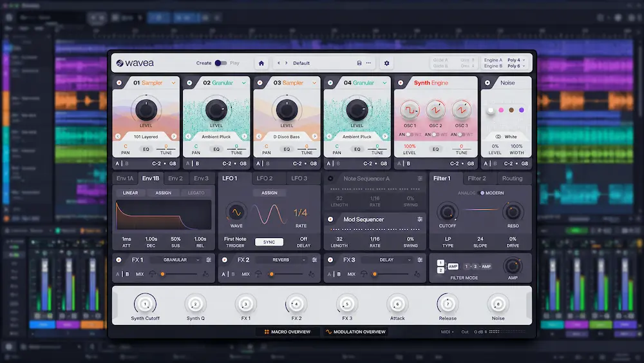This screenshot has height=363, width=644.
Task: Open FX 2 settings sliders icon
Action: (x=314, y=260)
